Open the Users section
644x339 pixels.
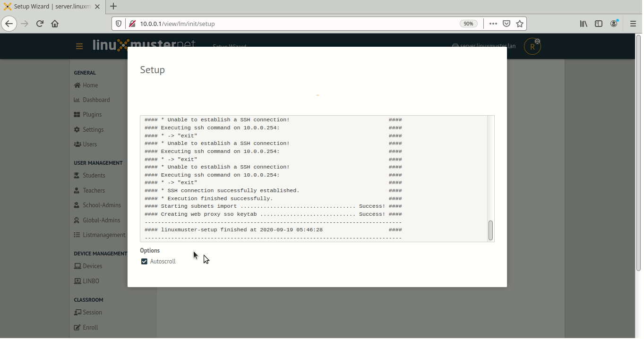click(x=90, y=144)
